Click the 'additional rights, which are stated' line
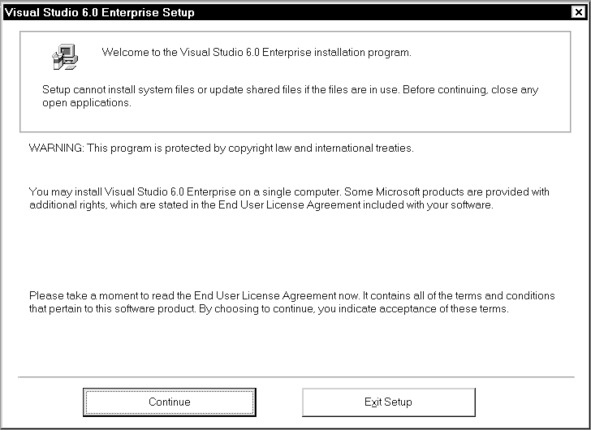The height and width of the screenshot is (430, 591). (261, 205)
